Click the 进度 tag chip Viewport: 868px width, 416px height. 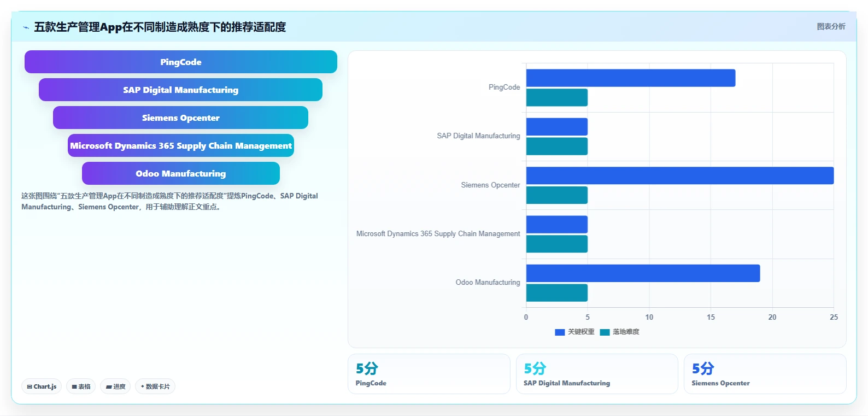115,386
